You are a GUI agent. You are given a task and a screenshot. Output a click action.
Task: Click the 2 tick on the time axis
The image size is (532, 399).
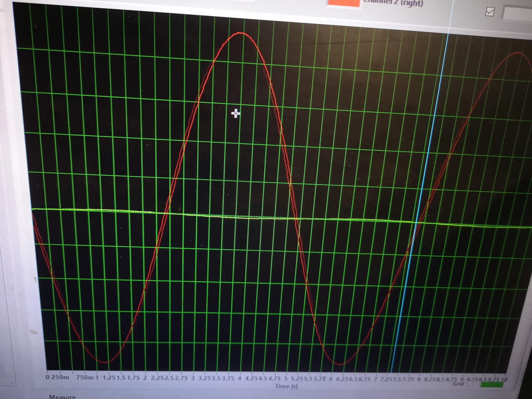point(145,378)
